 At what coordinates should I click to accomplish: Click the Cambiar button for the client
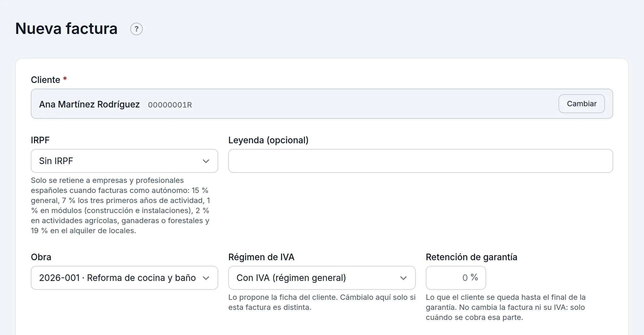click(x=581, y=104)
